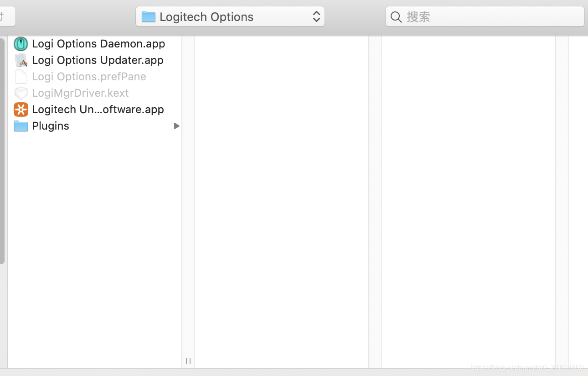
Task: Click the left sidebar vertical scrollbar
Action: point(2,151)
